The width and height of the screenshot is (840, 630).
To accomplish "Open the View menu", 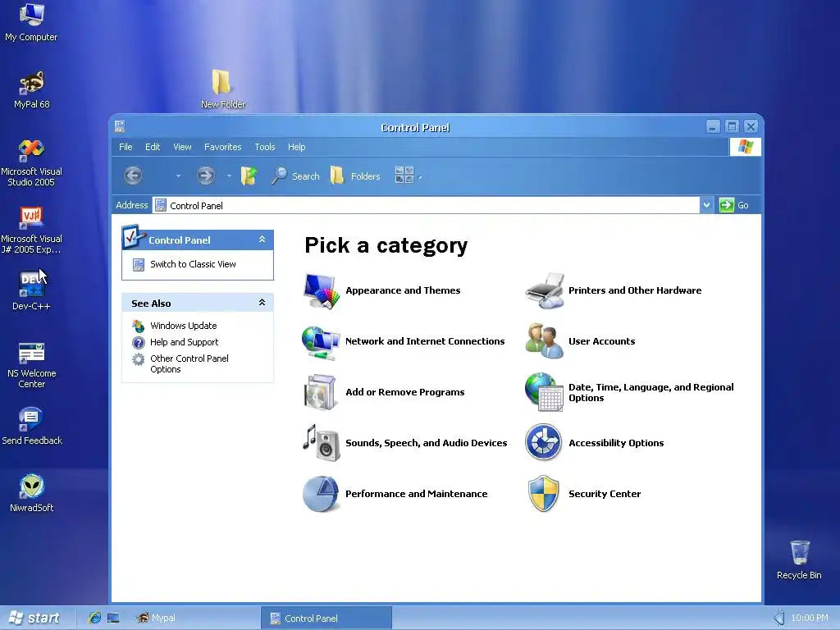I will (x=182, y=147).
